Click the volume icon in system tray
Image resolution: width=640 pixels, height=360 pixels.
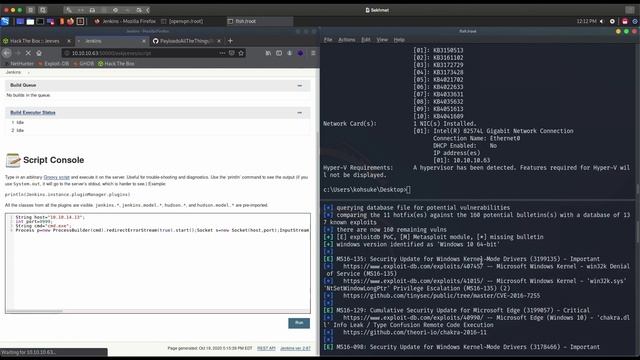click(602, 21)
